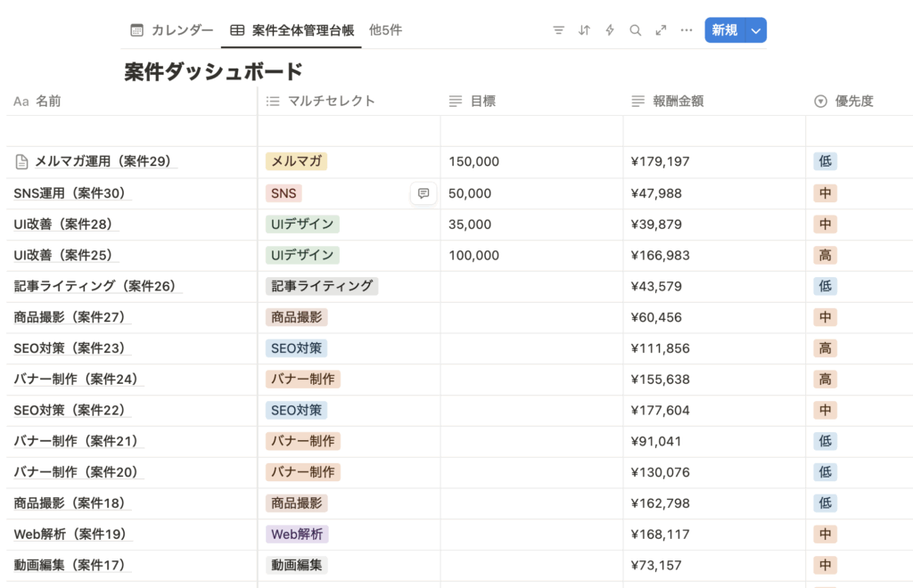The height and width of the screenshot is (588, 913).
Task: Click the search magnifier icon
Action: click(x=636, y=30)
